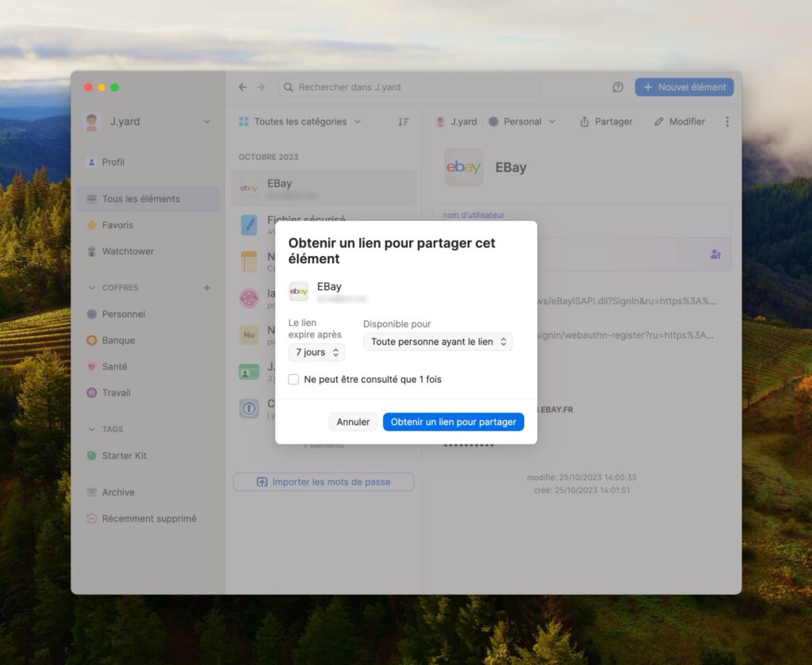The image size is (812, 665).
Task: Click 'Obtenir un lien pour partager' button
Action: [x=453, y=422]
